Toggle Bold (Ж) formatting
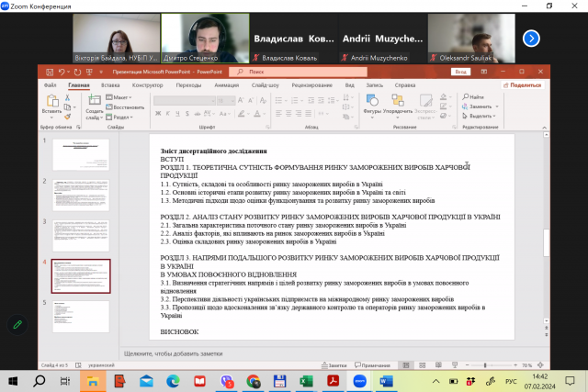 [x=158, y=114]
